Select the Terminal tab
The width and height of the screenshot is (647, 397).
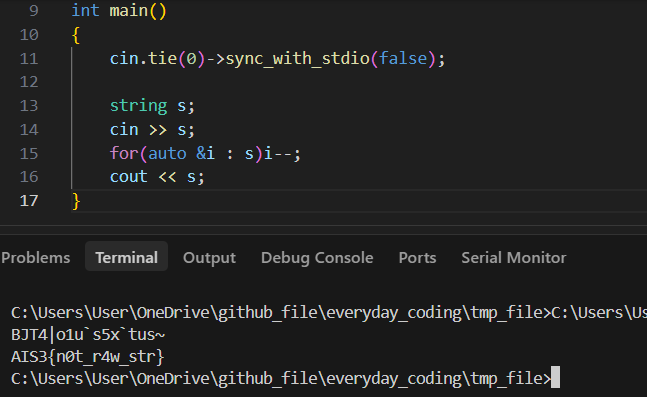126,257
